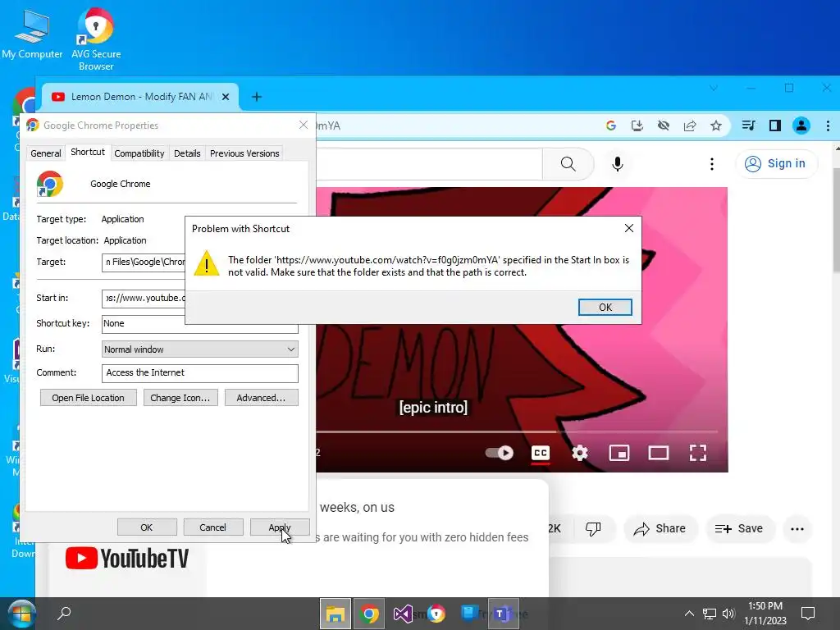Viewport: 840px width, 630px height.
Task: Click OK in Problem with Shortcut dialog
Action: pyautogui.click(x=605, y=307)
